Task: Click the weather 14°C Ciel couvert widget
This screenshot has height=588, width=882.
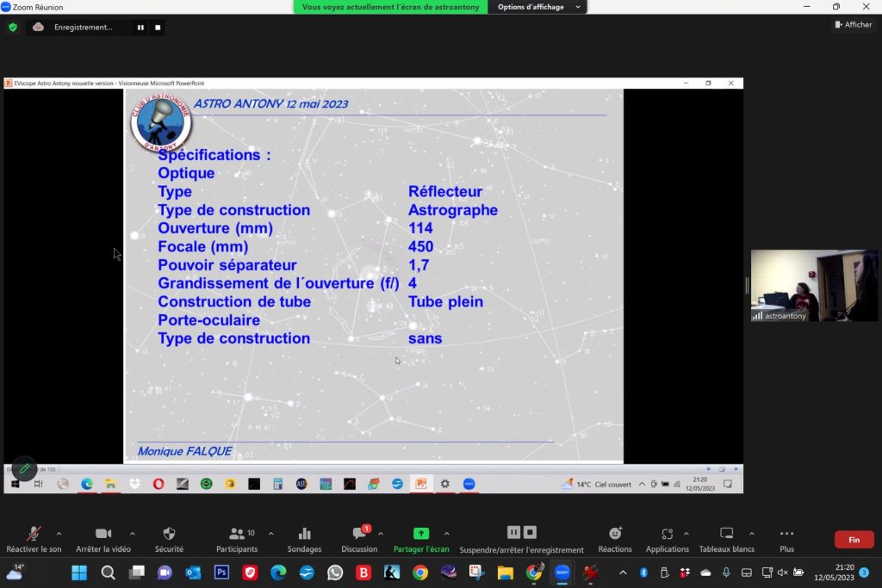Action: click(597, 484)
